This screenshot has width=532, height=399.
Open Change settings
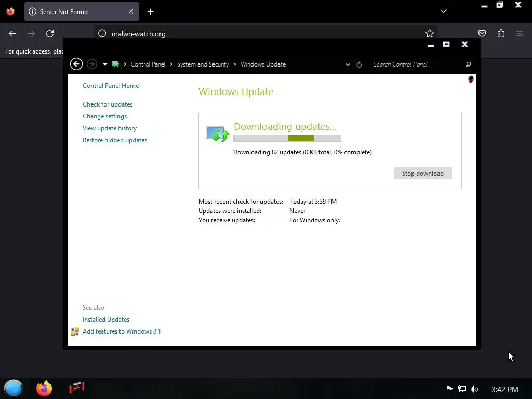104,116
